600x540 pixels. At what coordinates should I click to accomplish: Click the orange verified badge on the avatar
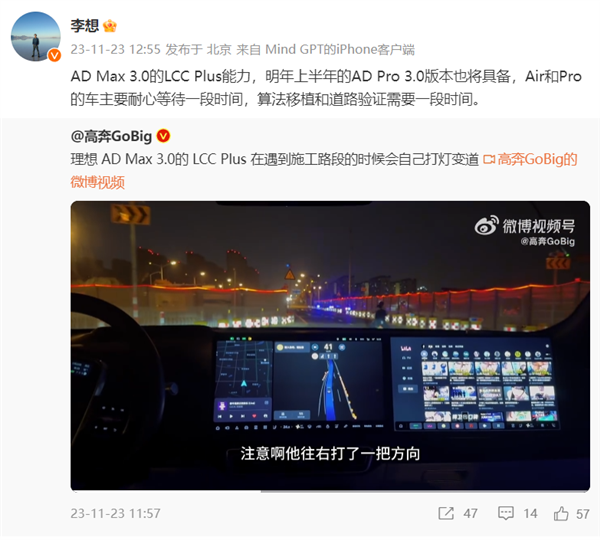(x=54, y=55)
